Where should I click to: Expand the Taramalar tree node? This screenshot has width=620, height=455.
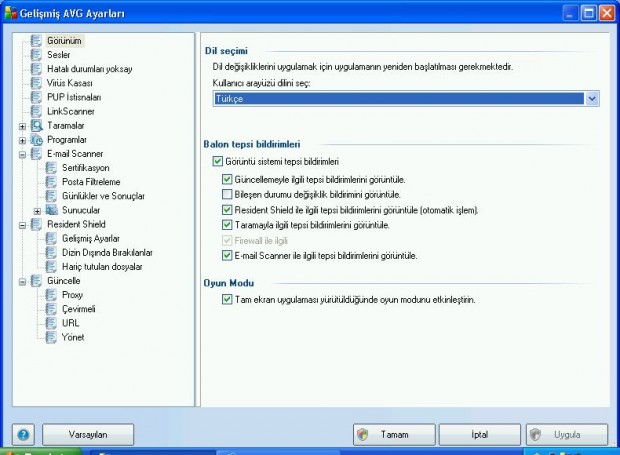tap(22, 126)
